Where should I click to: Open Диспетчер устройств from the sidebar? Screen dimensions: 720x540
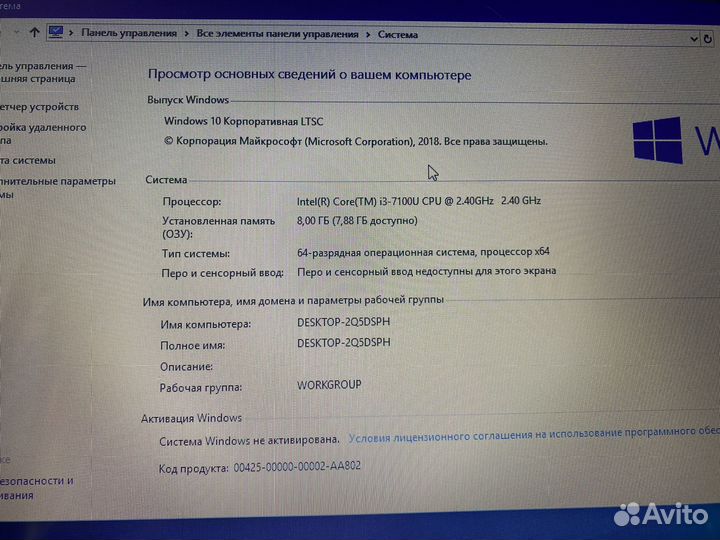[x=39, y=107]
